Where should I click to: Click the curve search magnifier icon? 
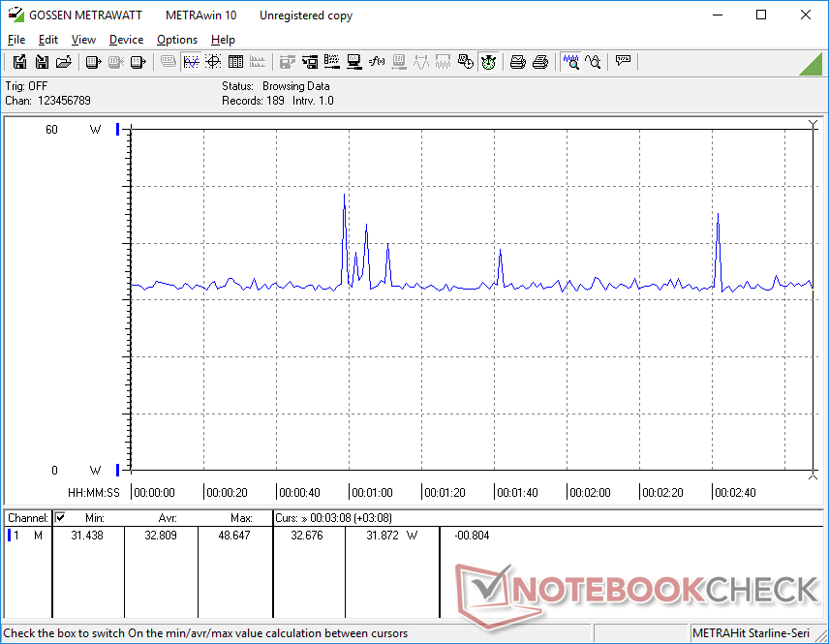(594, 62)
